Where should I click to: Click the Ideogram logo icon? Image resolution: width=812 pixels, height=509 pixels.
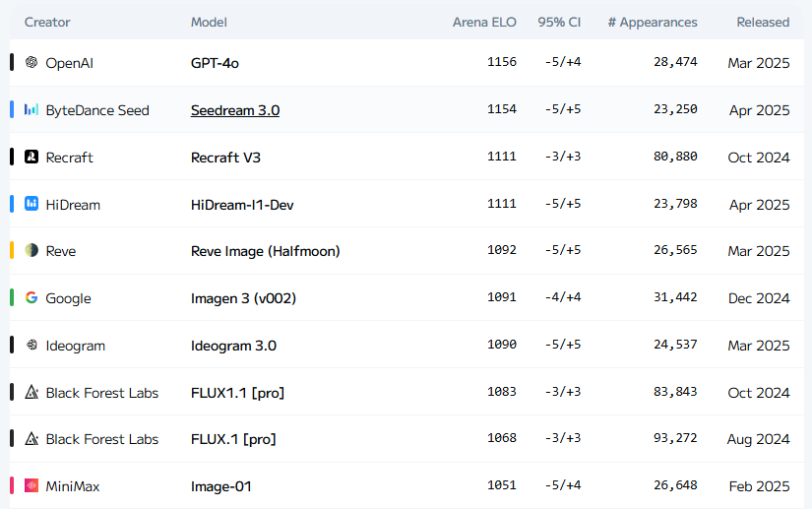tap(31, 345)
